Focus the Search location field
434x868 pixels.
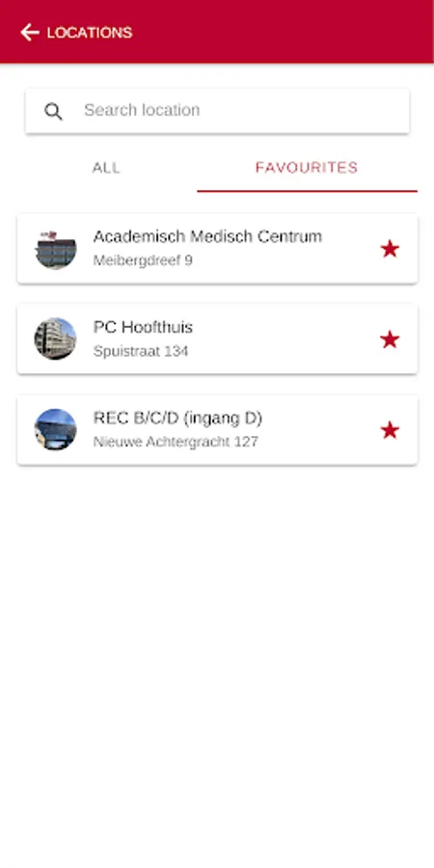click(217, 111)
